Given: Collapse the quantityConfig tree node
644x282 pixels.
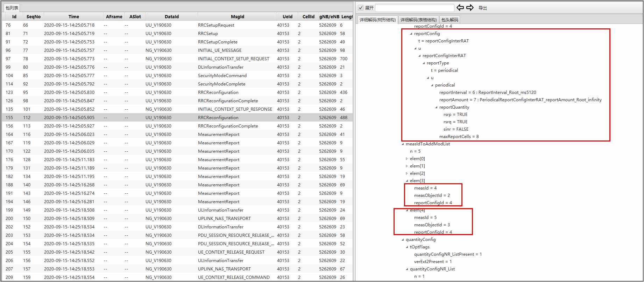Looking at the screenshot, I should point(403,240).
